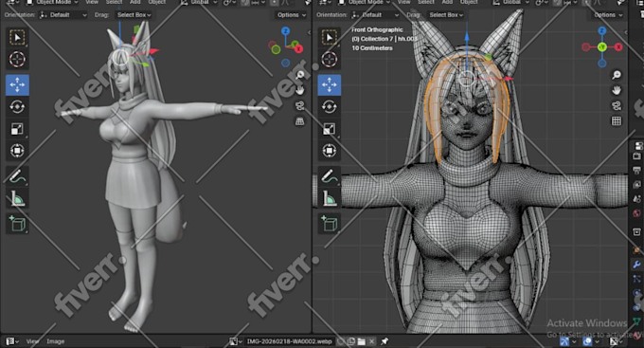Screen dimensions: 644x348
Task: Snap view to green Y axis, right gizmo
Action: [601, 46]
